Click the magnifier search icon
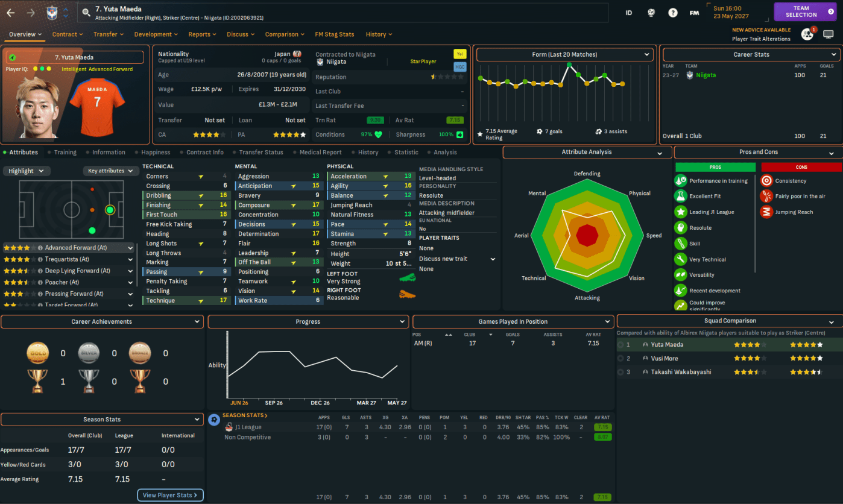Viewport: 843px width, 504px height. click(x=86, y=11)
